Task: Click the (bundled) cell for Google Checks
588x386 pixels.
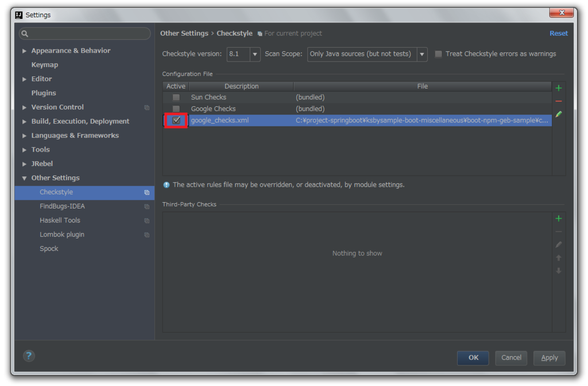Action: pos(422,109)
